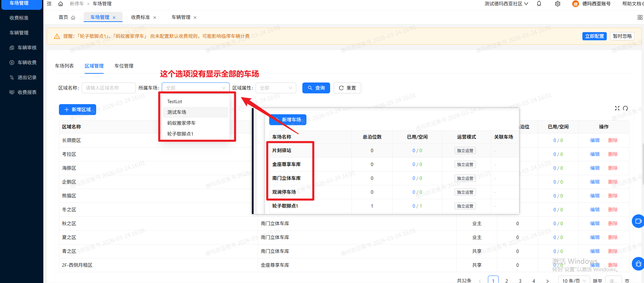Go to the home icon in the breadcrumb
This screenshot has width=644, height=283.
point(61,4)
